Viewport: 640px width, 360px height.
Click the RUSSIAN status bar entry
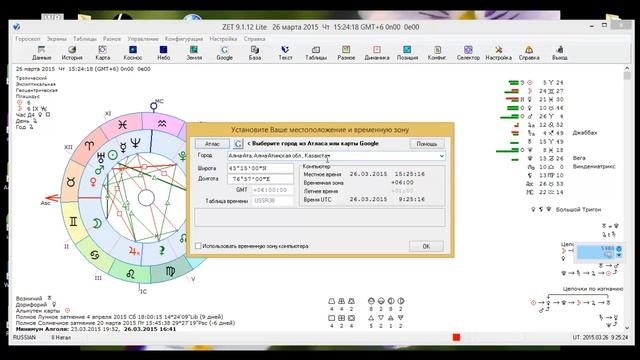pyautogui.click(x=24, y=338)
